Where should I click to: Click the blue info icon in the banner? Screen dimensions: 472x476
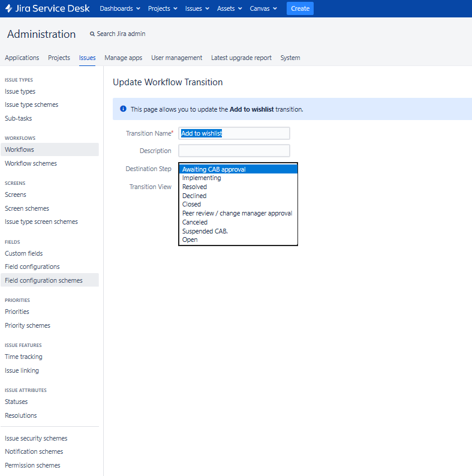tap(123, 109)
